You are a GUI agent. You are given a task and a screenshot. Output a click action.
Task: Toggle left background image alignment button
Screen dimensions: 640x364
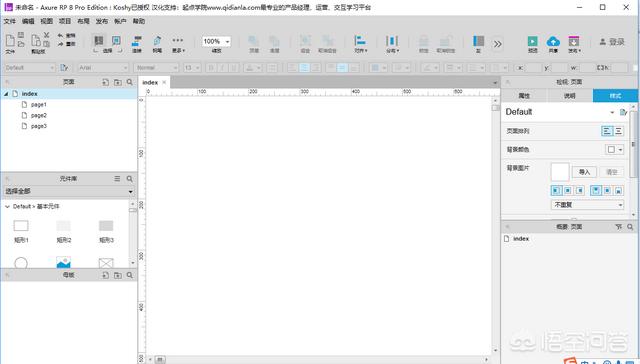[556, 190]
